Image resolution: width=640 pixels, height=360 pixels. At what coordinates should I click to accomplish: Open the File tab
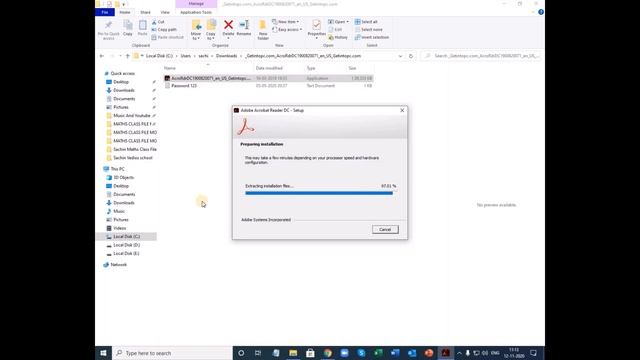tap(105, 12)
